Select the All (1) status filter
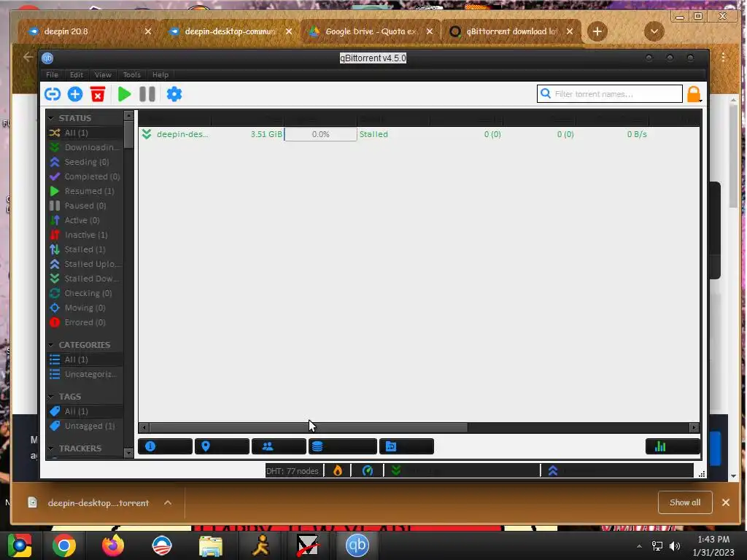747x560 pixels. [x=85, y=133]
